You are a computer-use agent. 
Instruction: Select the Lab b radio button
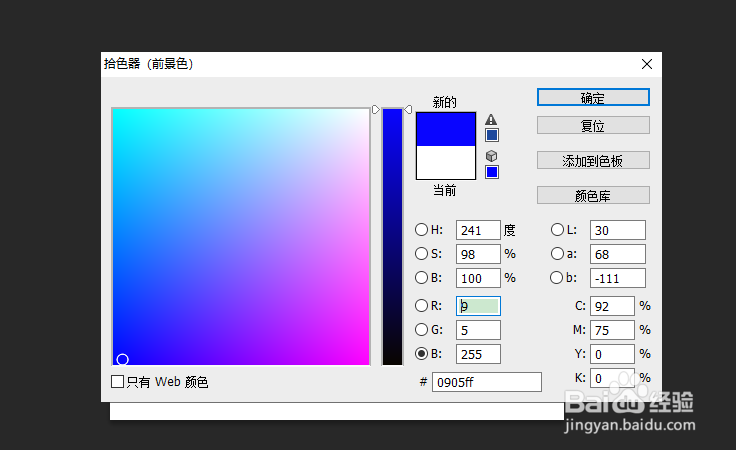pyautogui.click(x=556, y=278)
